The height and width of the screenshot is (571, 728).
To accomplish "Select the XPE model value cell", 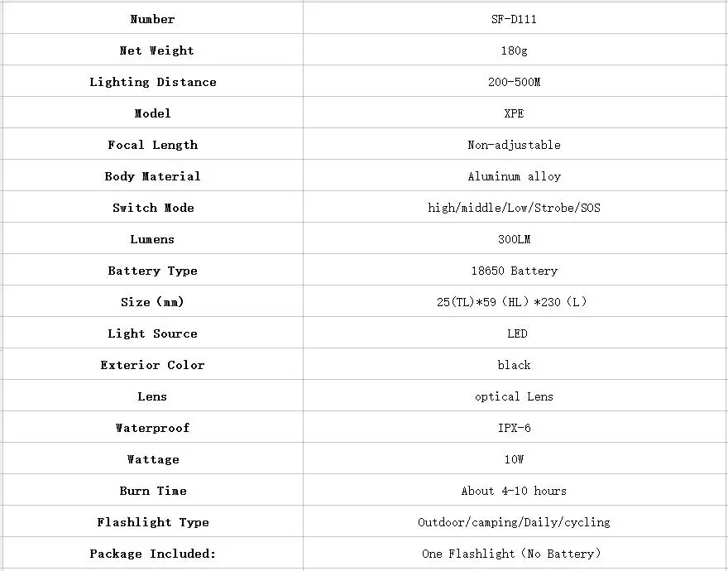I will tap(515, 113).
